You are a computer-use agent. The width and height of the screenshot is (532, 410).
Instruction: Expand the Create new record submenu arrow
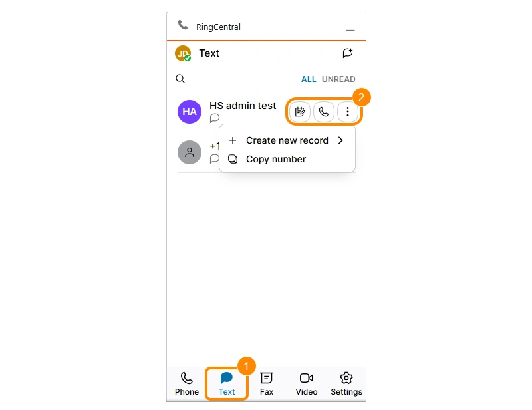340,140
